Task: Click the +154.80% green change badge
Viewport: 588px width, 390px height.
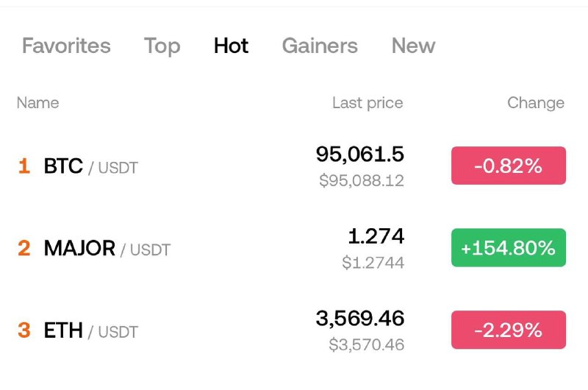Action: click(509, 248)
